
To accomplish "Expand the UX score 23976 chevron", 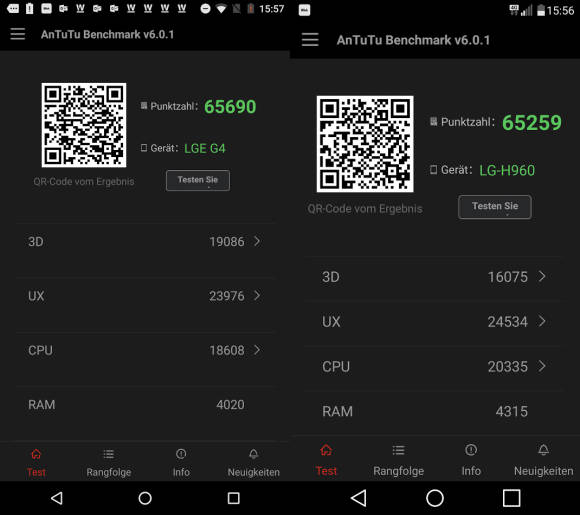I will [257, 296].
